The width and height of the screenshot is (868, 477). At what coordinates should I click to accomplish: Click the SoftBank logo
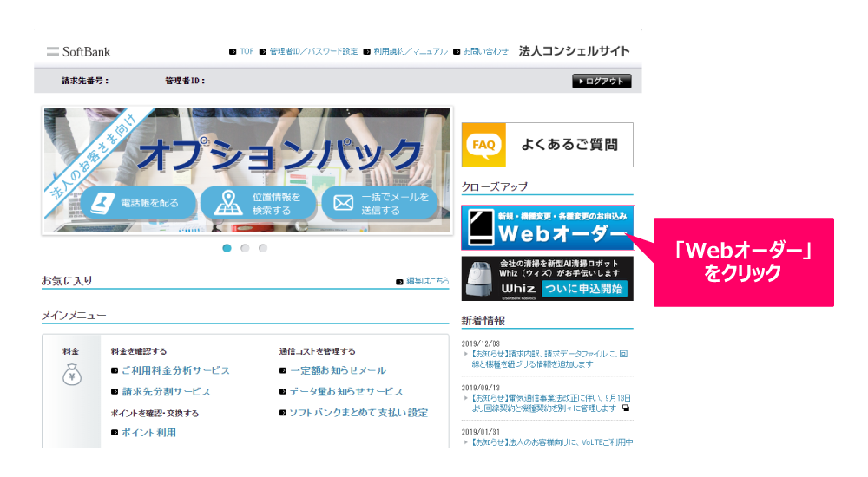tap(79, 51)
